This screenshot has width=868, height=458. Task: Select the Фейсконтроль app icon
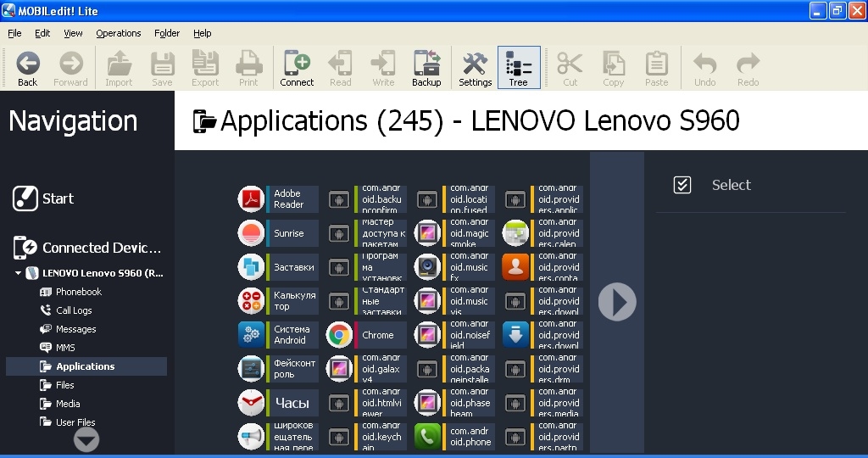click(x=251, y=369)
